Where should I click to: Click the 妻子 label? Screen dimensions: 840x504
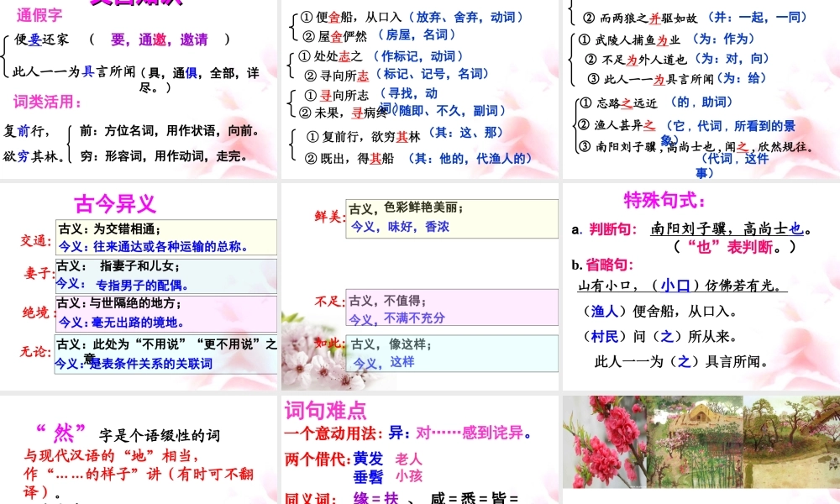pyautogui.click(x=39, y=273)
